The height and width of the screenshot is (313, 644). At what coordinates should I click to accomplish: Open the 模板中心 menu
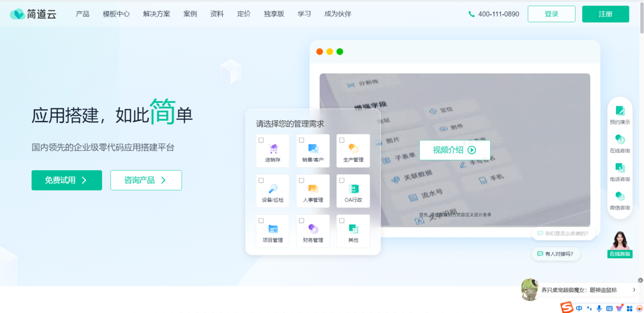click(116, 14)
